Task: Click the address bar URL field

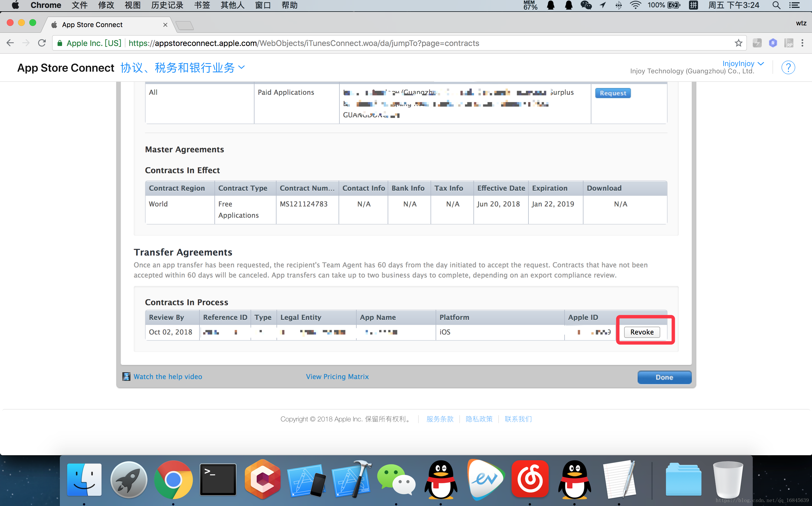Action: coord(399,43)
